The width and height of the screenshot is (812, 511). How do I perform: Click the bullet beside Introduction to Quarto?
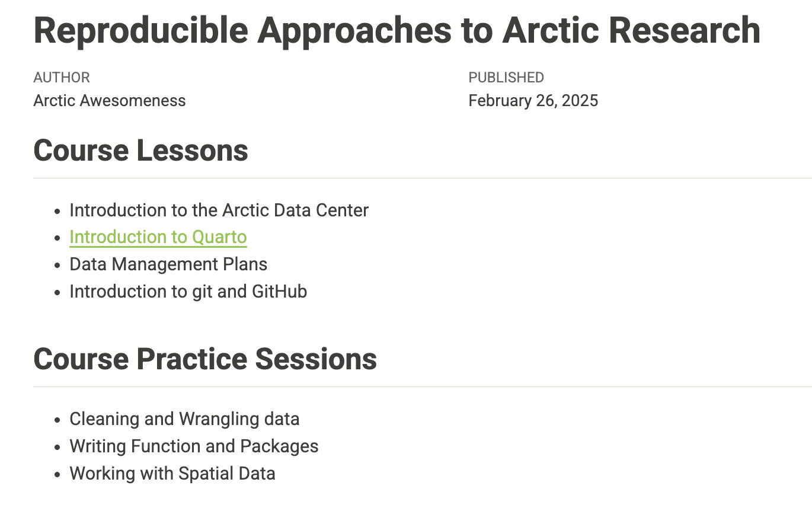(57, 238)
